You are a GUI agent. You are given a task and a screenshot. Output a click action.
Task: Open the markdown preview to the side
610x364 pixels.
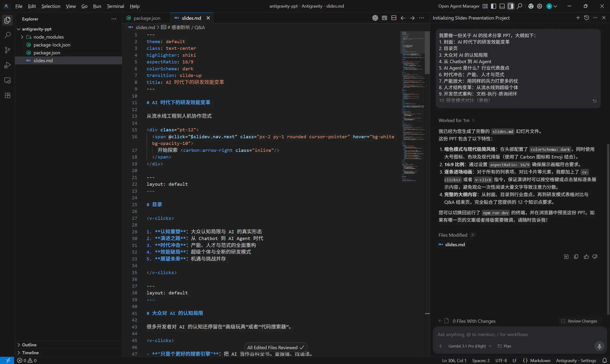click(384, 18)
